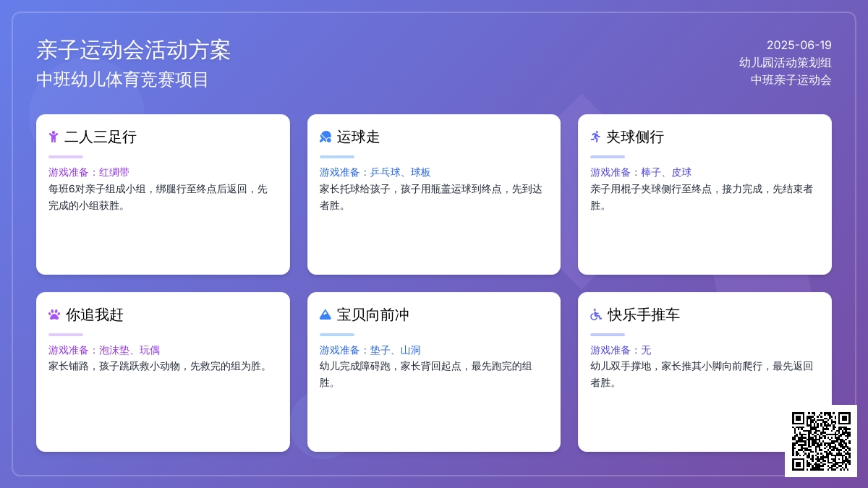Click the subtitle 中班幼儿体育竞赛项目
The width and height of the screenshot is (868, 488).
(122, 80)
